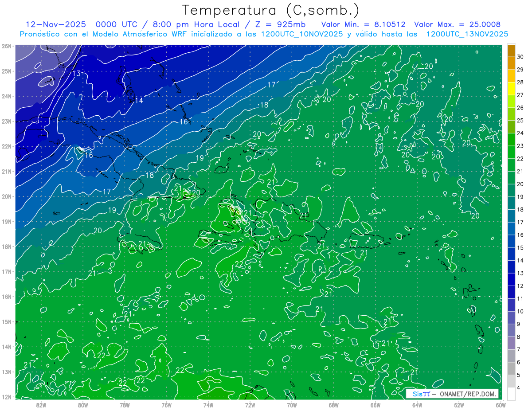Click contour label 13 on the map
The height and width of the screenshot is (411, 532).
point(77,74)
